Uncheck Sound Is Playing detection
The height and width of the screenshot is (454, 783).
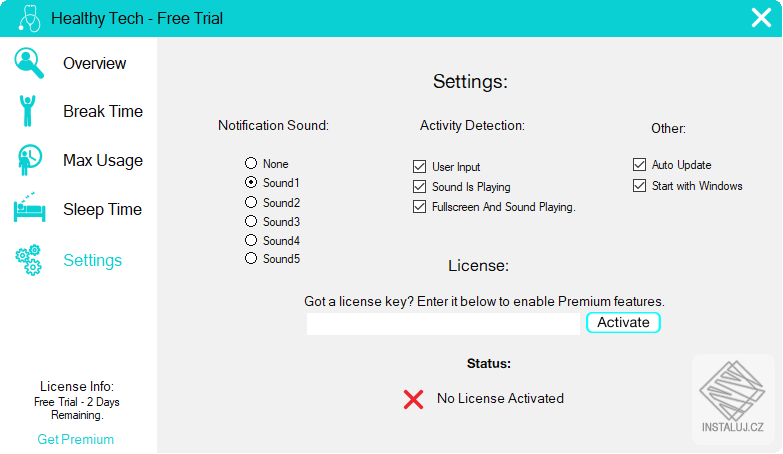(x=420, y=187)
